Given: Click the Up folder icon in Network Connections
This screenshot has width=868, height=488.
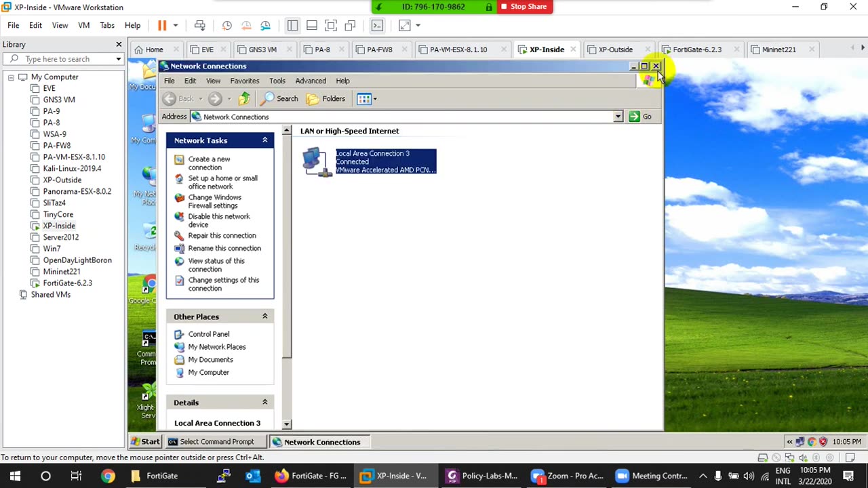Looking at the screenshot, I should point(244,99).
